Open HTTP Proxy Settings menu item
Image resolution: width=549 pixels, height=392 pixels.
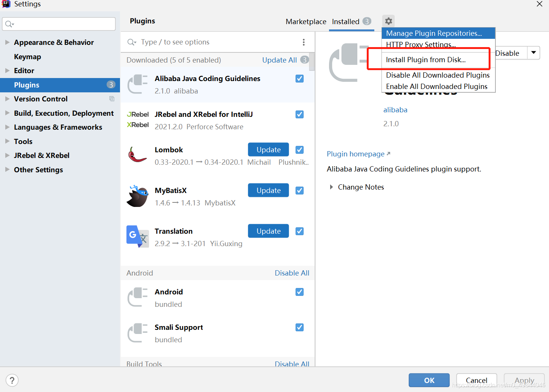point(438,44)
